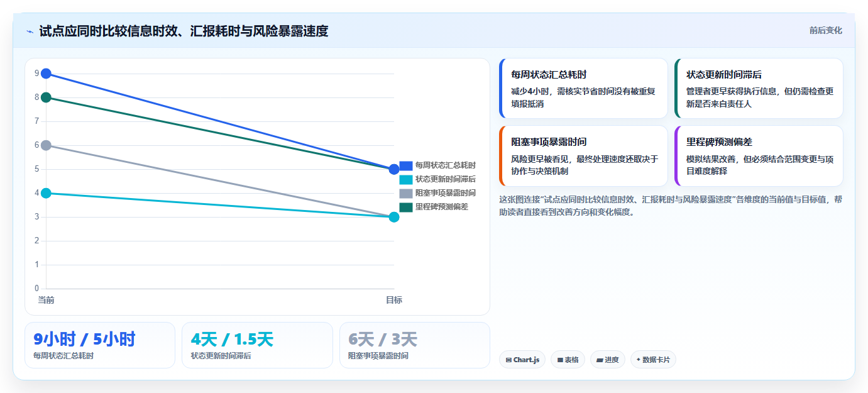The height and width of the screenshot is (393, 868).
Task: Click the 4天 / 1.5天 stat value
Action: 233,340
